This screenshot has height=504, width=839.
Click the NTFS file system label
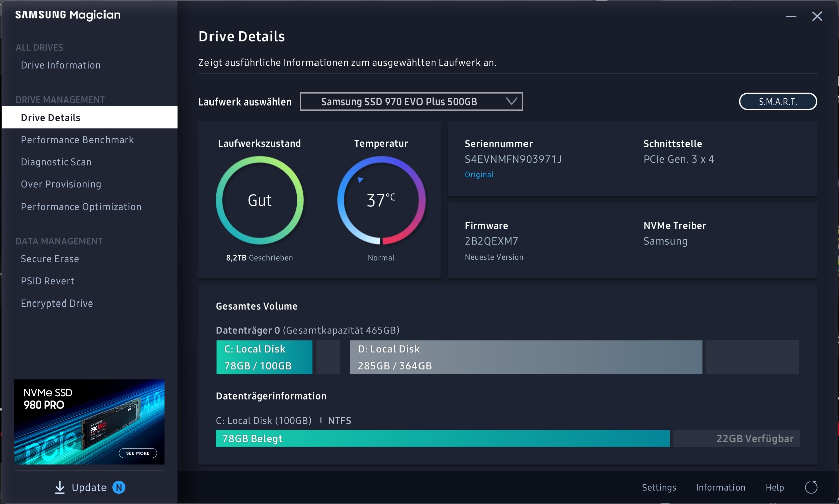pos(340,421)
